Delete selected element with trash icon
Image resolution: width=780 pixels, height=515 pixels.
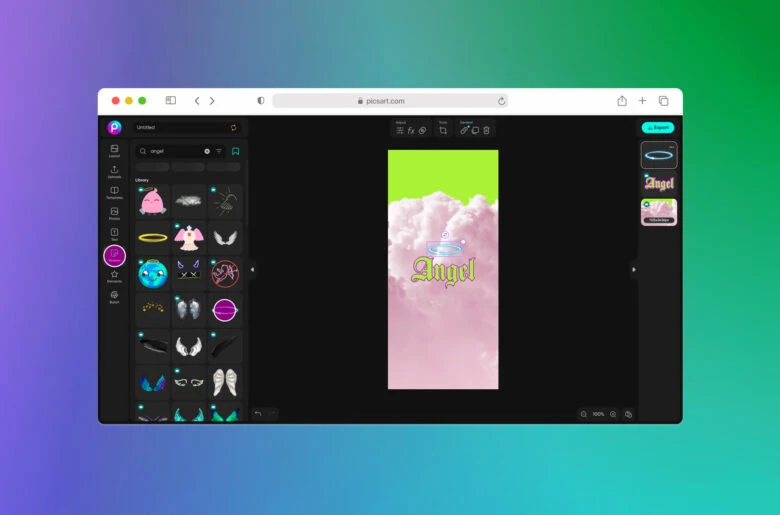pyautogui.click(x=486, y=131)
